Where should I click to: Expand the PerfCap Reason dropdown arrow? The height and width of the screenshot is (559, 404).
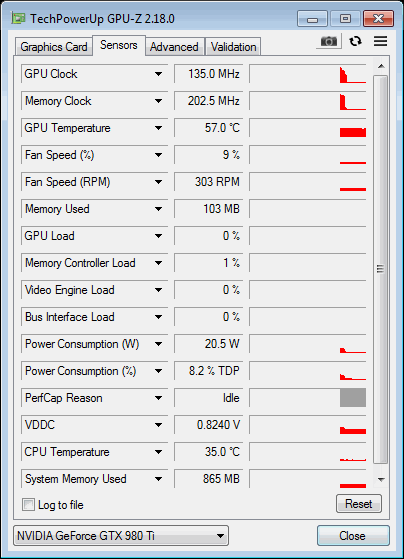[x=158, y=398]
